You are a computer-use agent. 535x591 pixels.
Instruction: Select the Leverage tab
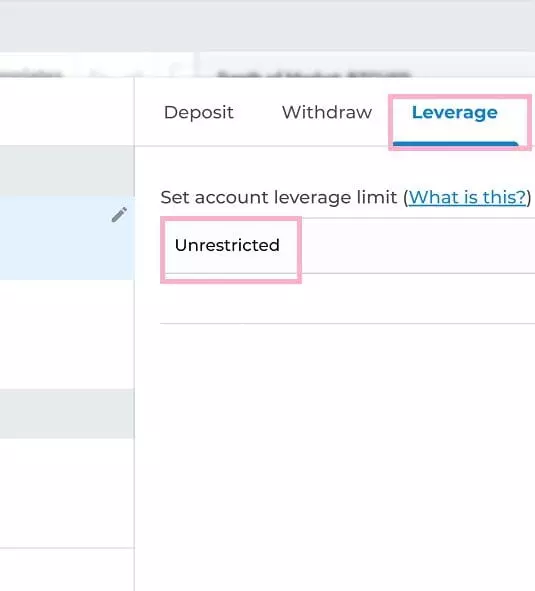[x=455, y=112]
